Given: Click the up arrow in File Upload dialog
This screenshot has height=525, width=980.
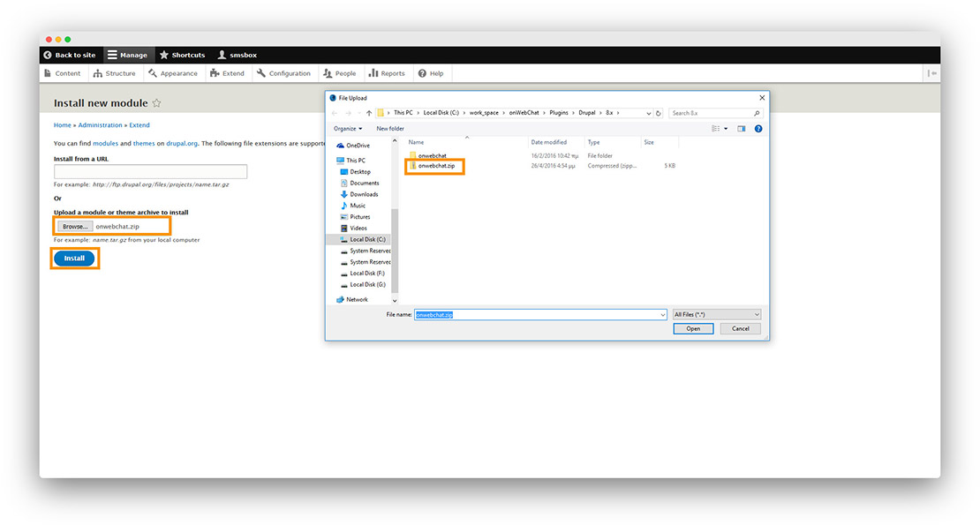Looking at the screenshot, I should pyautogui.click(x=368, y=113).
